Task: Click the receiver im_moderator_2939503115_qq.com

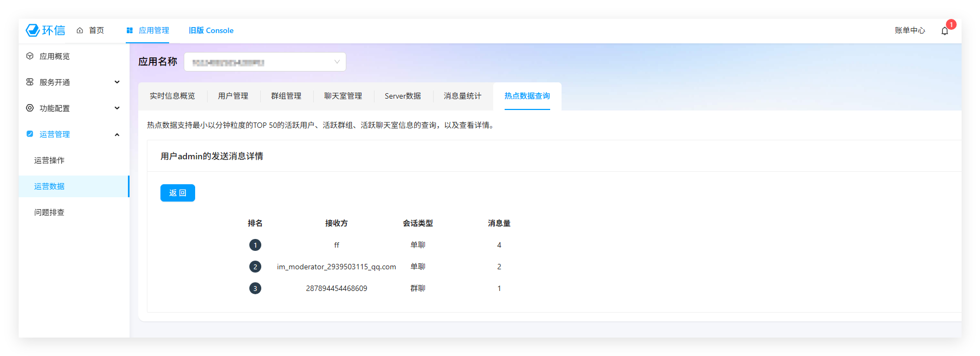Action: [336, 267]
